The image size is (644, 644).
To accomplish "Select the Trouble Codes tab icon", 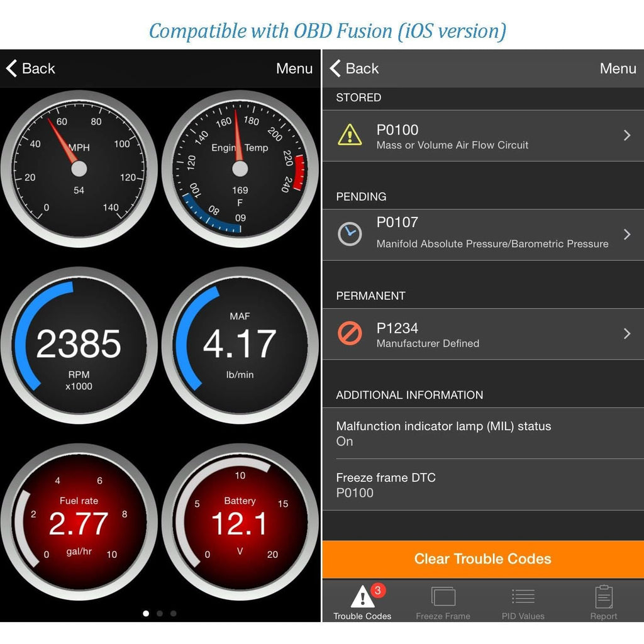I will [x=362, y=597].
